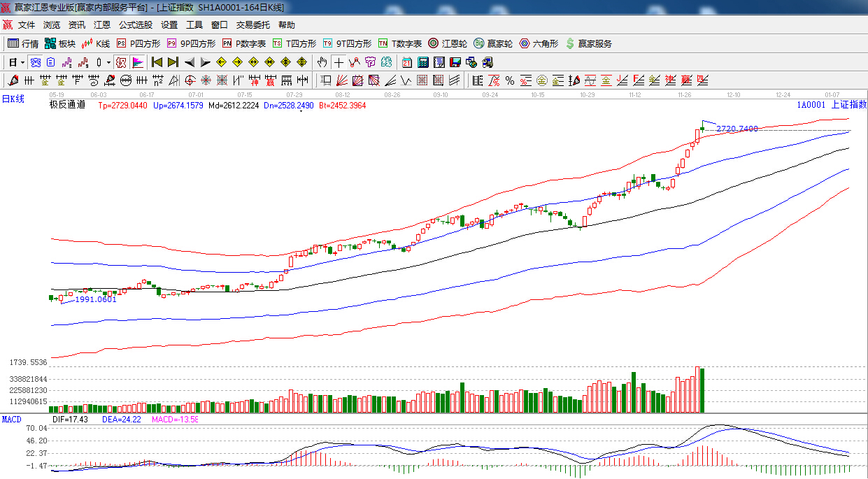Click the 日K线 period label on chart
The image size is (868, 479).
click(x=13, y=99)
